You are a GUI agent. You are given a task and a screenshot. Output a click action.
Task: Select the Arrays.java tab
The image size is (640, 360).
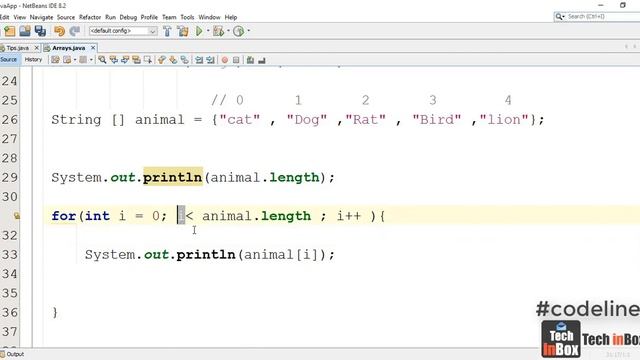68,48
